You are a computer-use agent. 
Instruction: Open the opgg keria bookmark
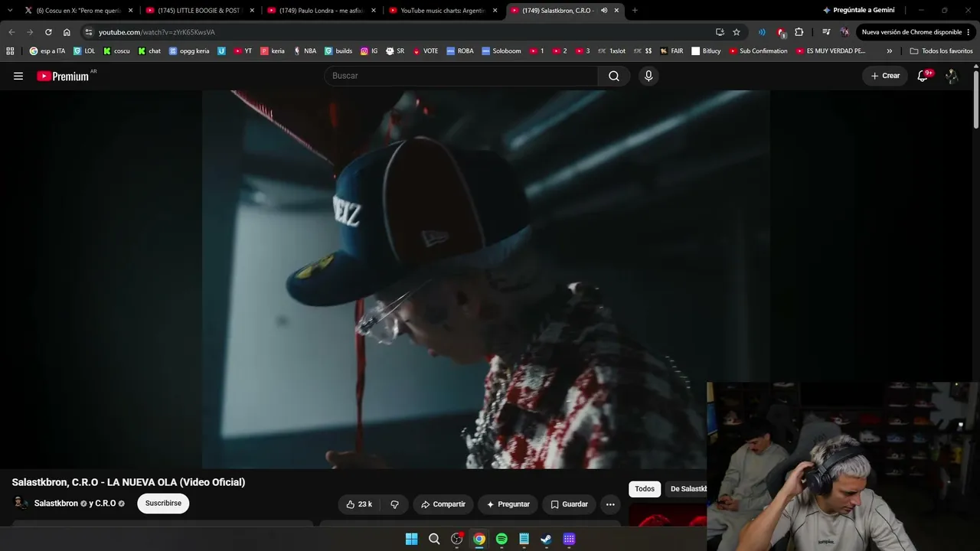point(189,51)
